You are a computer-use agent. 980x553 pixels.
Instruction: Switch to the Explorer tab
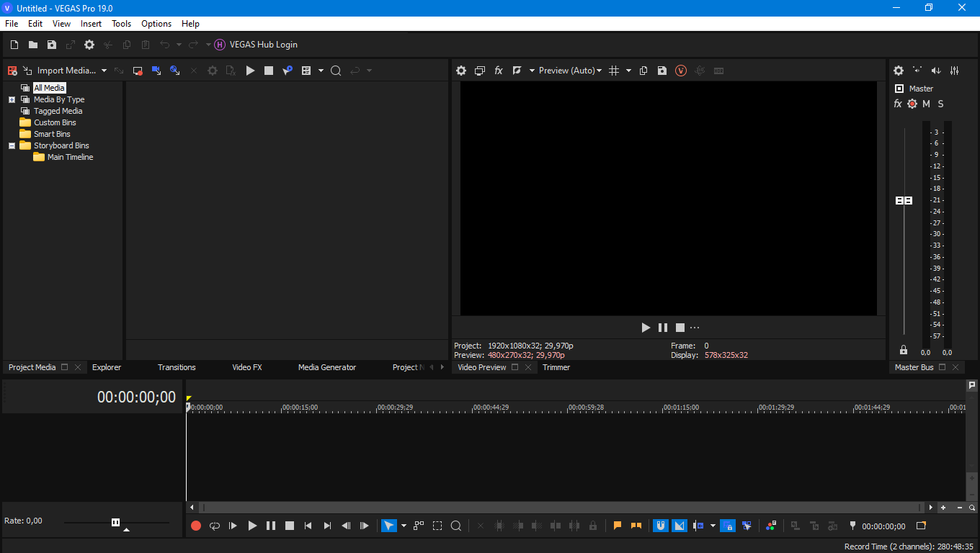point(107,367)
